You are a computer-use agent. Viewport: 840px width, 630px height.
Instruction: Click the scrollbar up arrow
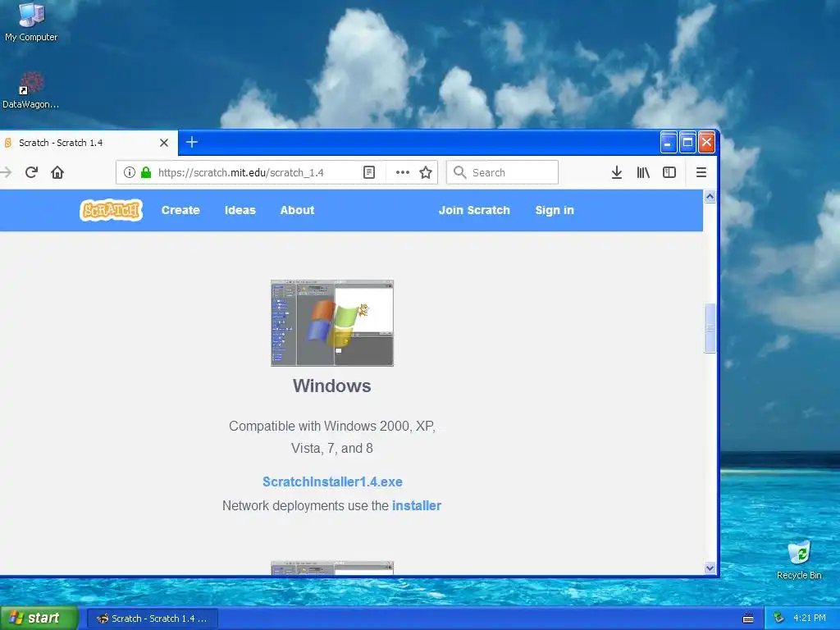click(710, 197)
